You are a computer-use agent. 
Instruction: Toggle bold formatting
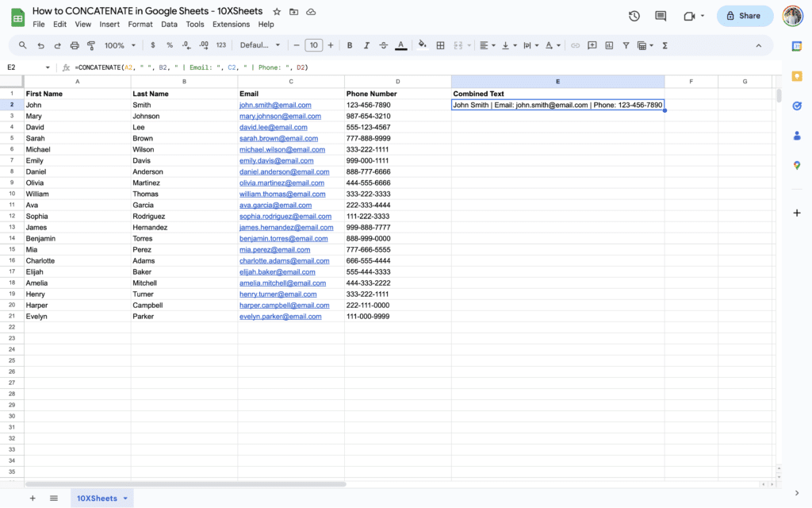[350, 45]
